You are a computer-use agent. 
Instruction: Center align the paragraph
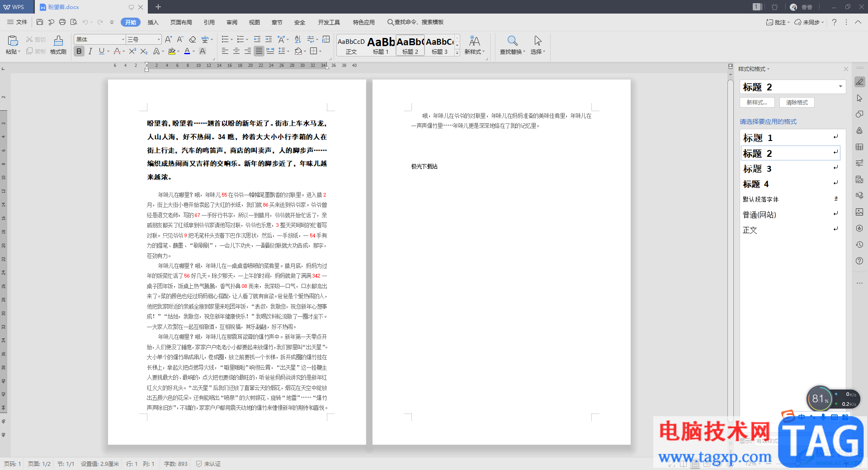tap(236, 52)
